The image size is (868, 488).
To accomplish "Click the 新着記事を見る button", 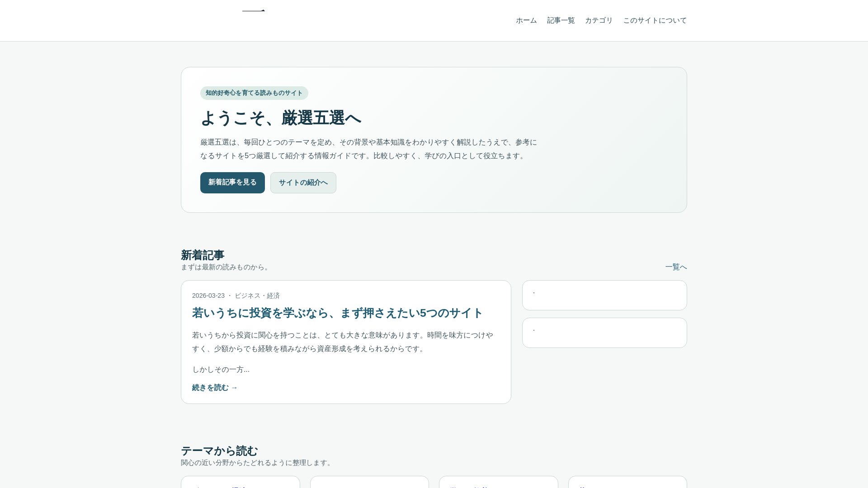I will [x=232, y=183].
